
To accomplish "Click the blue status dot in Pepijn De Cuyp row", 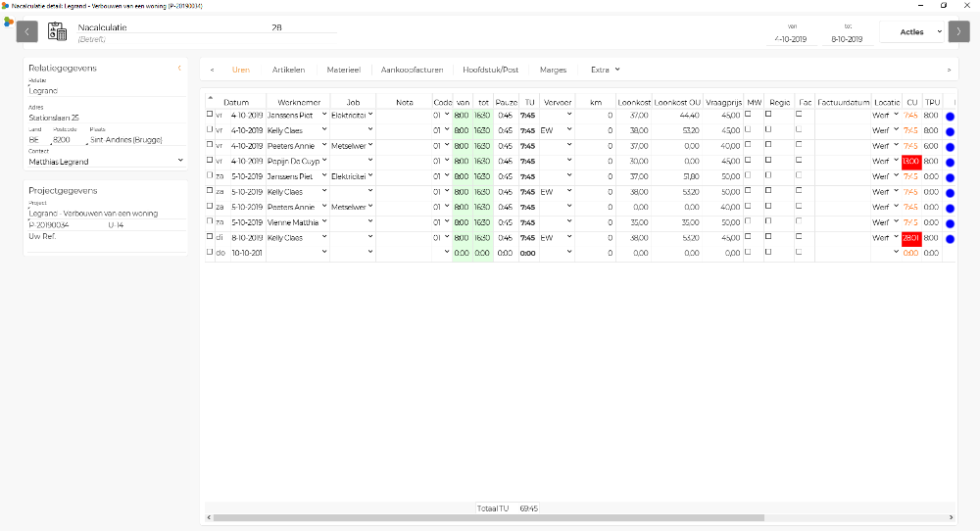I will click(x=950, y=161).
